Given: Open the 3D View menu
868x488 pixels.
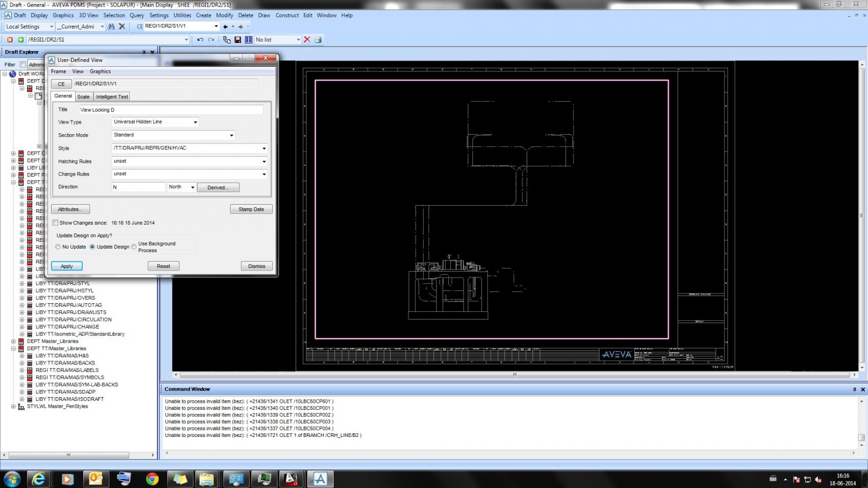Looking at the screenshot, I should pyautogui.click(x=88, y=15).
